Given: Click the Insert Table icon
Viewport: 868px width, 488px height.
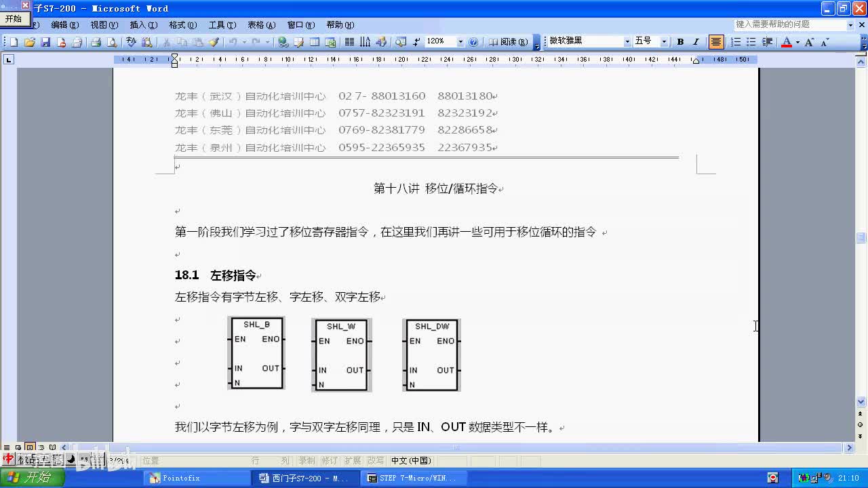Looking at the screenshot, I should pyautogui.click(x=315, y=42).
